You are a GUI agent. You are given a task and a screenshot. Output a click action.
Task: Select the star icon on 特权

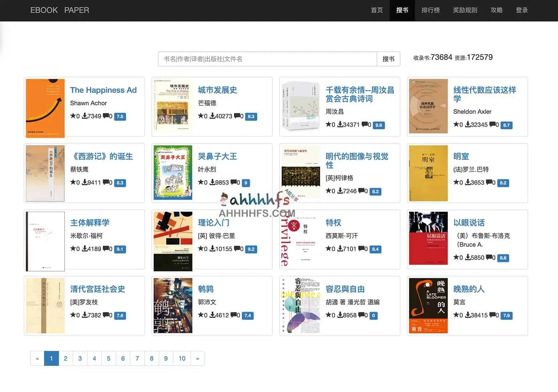click(x=329, y=249)
